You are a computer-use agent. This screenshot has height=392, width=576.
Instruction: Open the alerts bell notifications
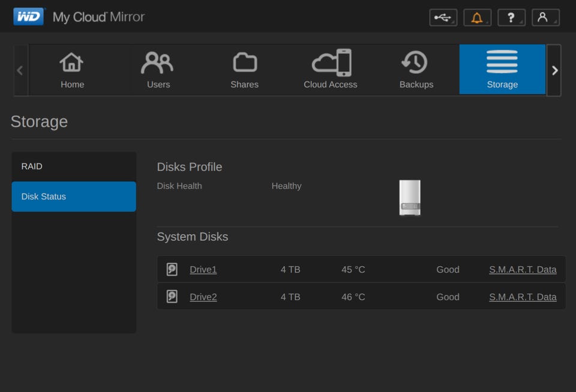tap(477, 17)
